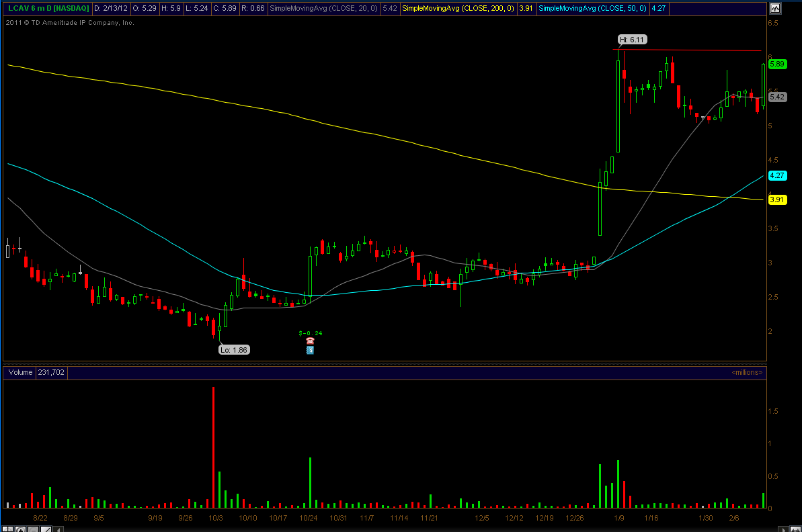The height and width of the screenshot is (532, 802).
Task: Click the scroll-right arrow below the date axis
Action: pyautogui.click(x=784, y=529)
